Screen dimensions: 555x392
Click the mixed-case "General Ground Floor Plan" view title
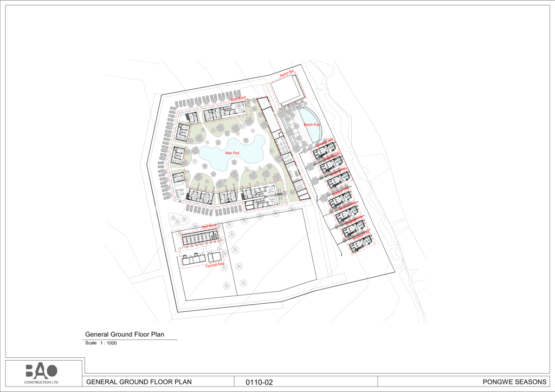point(125,335)
